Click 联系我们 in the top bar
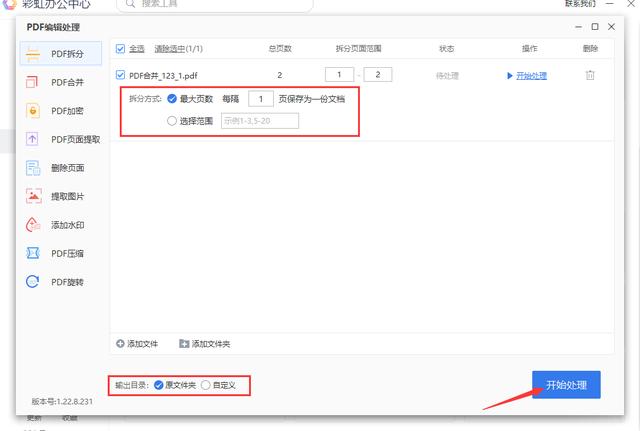Viewport: 640px width, 431px height. pos(580,4)
